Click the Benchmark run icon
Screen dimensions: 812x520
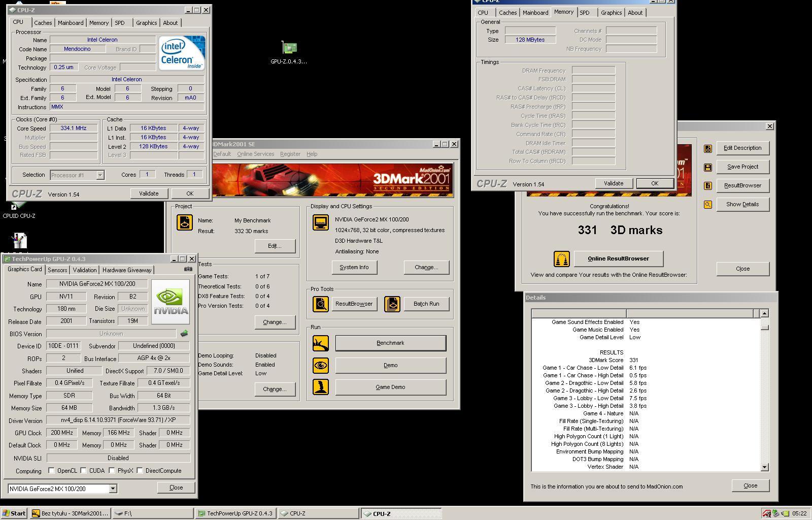pos(321,343)
